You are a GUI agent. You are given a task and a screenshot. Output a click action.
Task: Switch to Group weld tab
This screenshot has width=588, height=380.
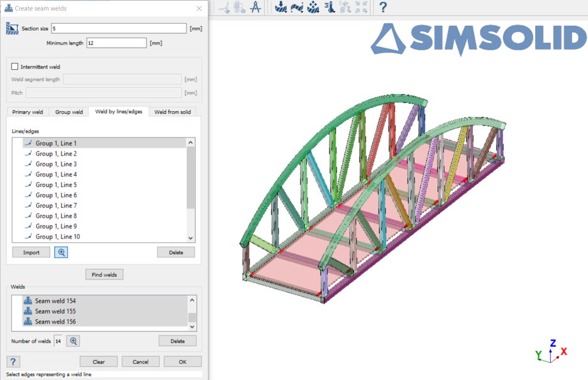click(69, 112)
